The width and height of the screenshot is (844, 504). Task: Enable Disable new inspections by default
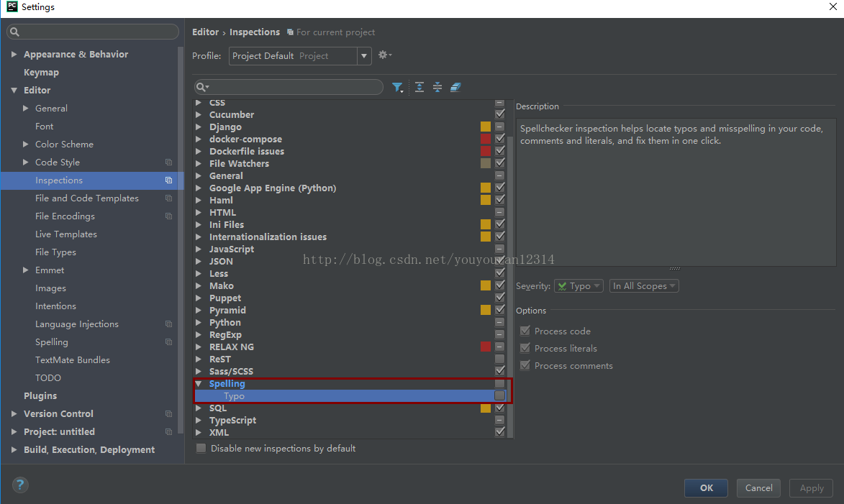(x=201, y=448)
